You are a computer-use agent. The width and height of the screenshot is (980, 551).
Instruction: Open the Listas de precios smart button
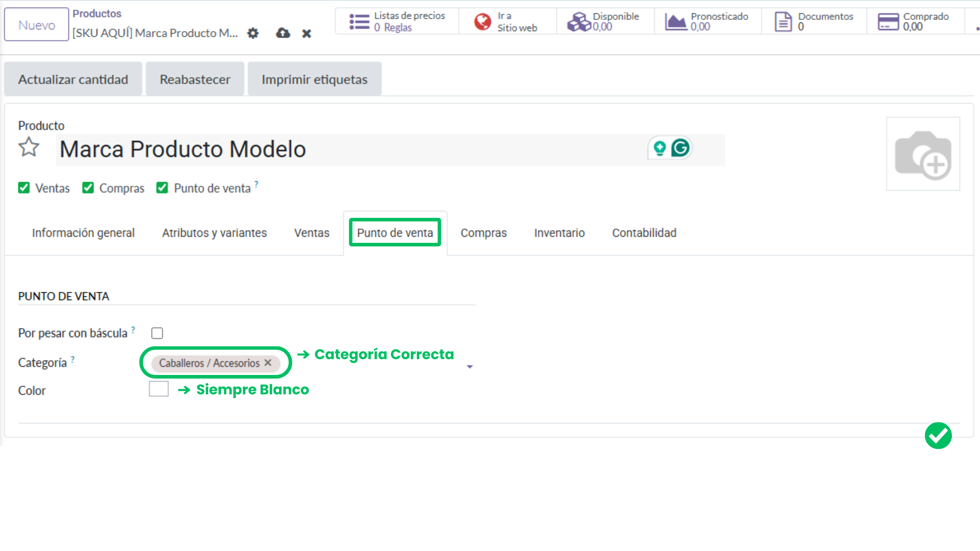[360, 21]
